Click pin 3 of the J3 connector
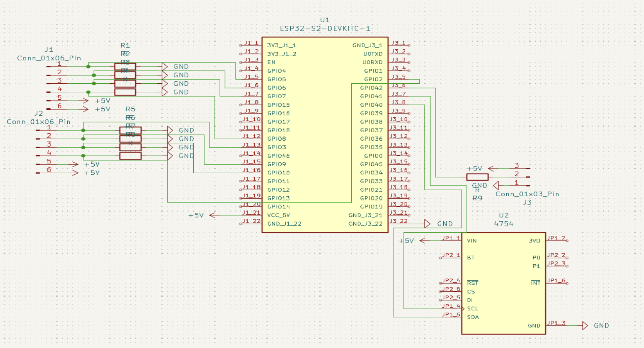The width and height of the screenshot is (644, 348). pos(517,165)
